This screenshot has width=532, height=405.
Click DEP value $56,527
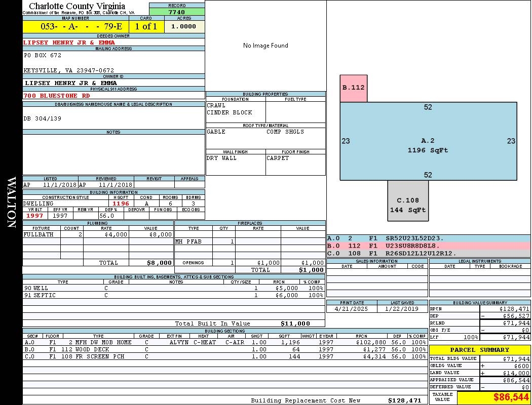pos(516,316)
